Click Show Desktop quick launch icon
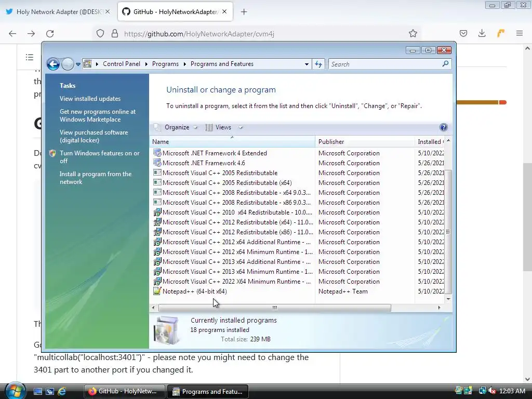This screenshot has width=532, height=399. point(37,391)
